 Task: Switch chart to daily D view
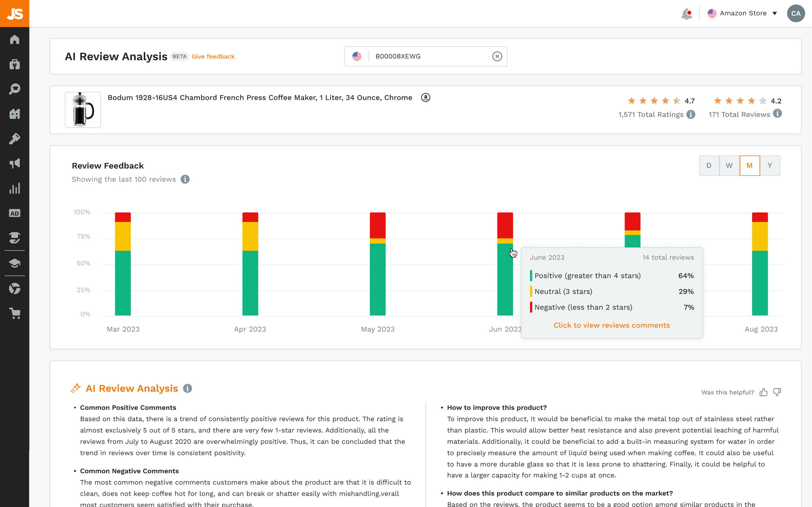pyautogui.click(x=709, y=165)
